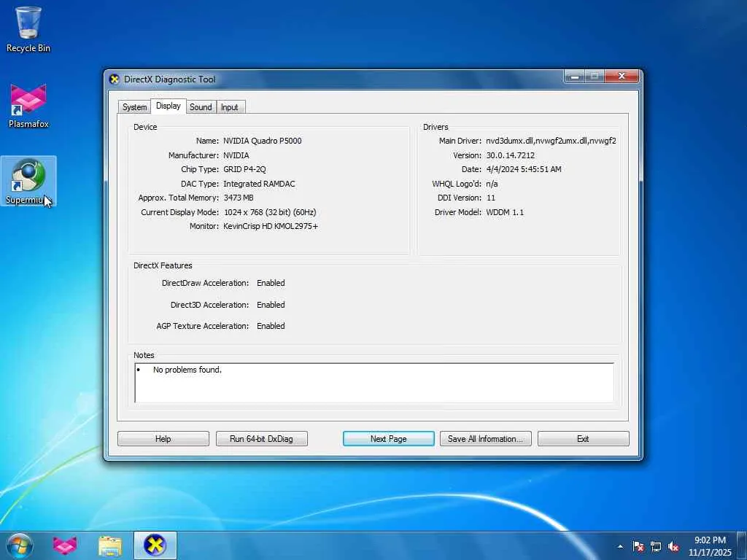Click inside the Notes text box
This screenshot has width=747, height=560.
374,383
